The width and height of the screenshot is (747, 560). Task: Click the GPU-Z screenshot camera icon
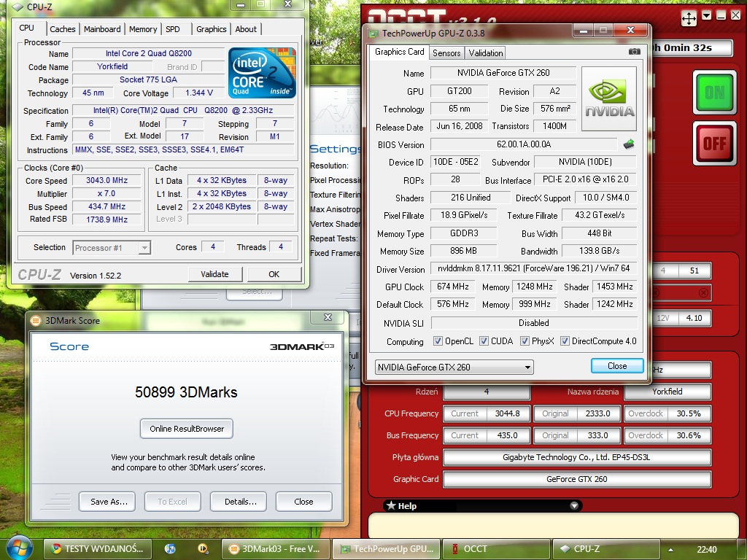coord(634,52)
